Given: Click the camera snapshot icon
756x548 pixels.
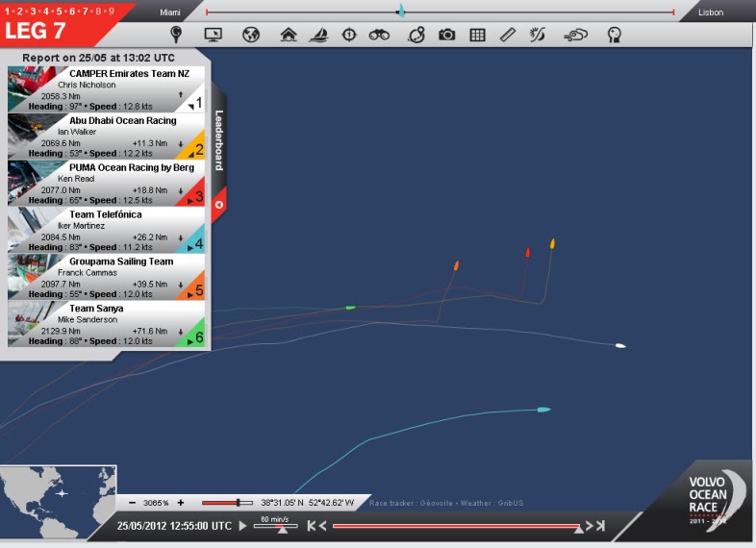Looking at the screenshot, I should point(446,35).
